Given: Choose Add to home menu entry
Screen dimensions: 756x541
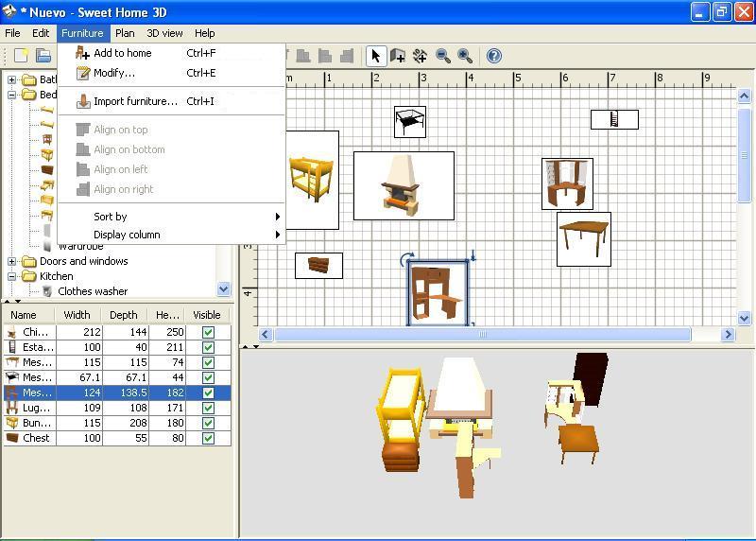Looking at the screenshot, I should pyautogui.click(x=171, y=53).
